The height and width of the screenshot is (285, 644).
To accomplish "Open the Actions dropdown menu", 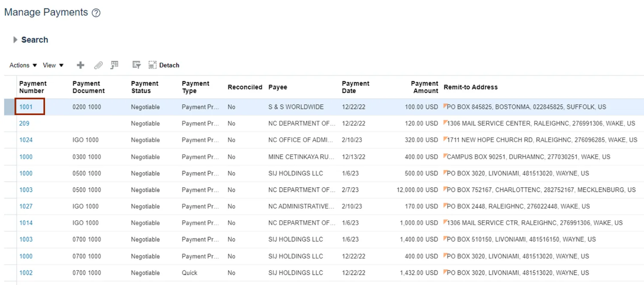I will tap(23, 65).
